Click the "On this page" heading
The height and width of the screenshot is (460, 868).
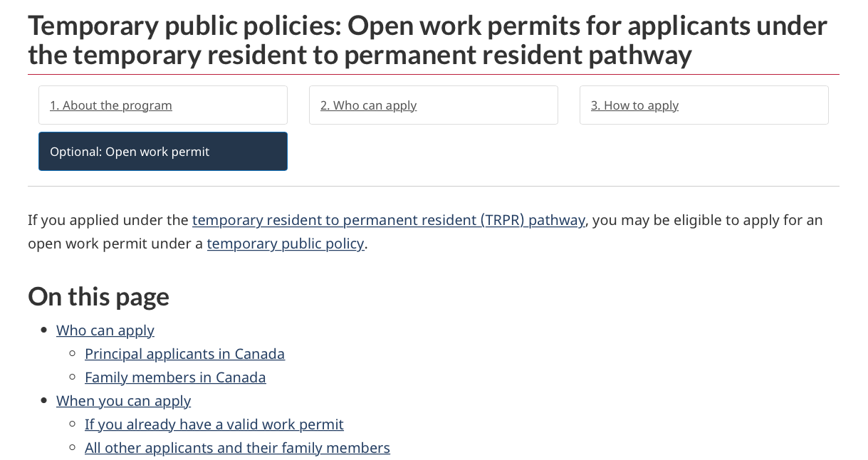98,296
